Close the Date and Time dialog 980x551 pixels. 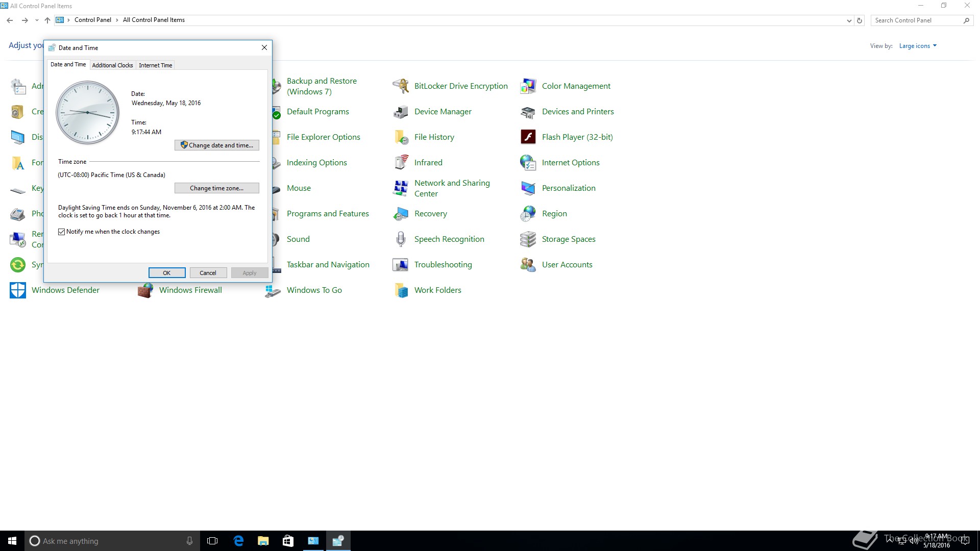click(x=264, y=47)
